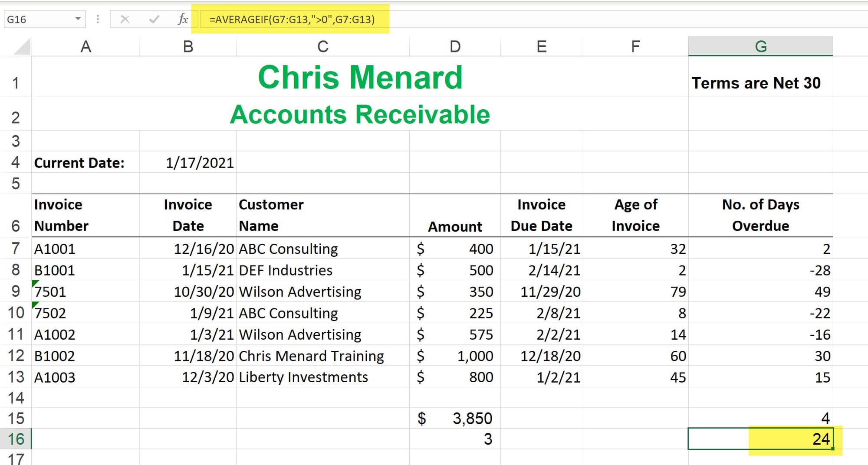Click the AVERAGEIF formula in formula bar
This screenshot has height=465, width=868.
click(292, 20)
